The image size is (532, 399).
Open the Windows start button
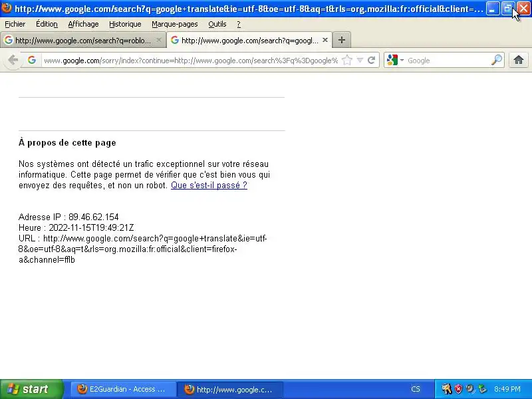click(x=31, y=389)
